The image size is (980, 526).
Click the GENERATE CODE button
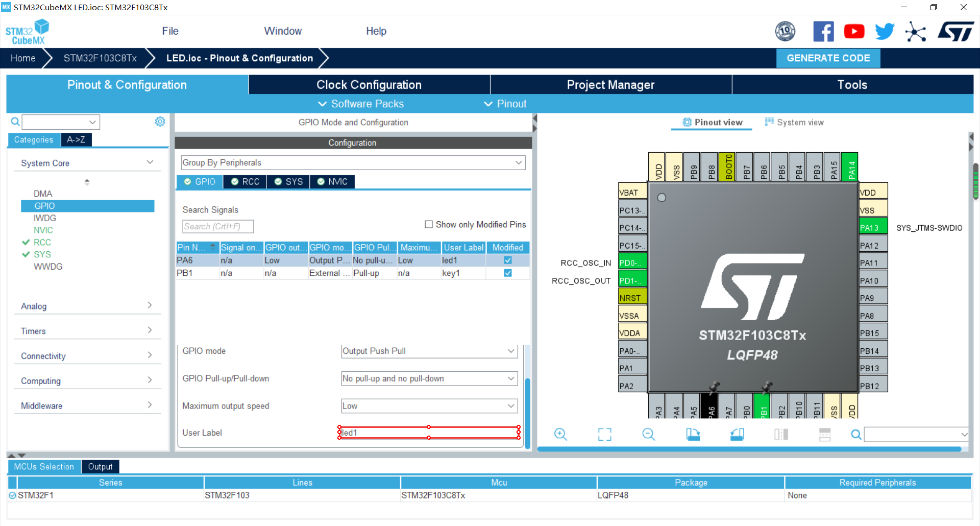(x=828, y=58)
